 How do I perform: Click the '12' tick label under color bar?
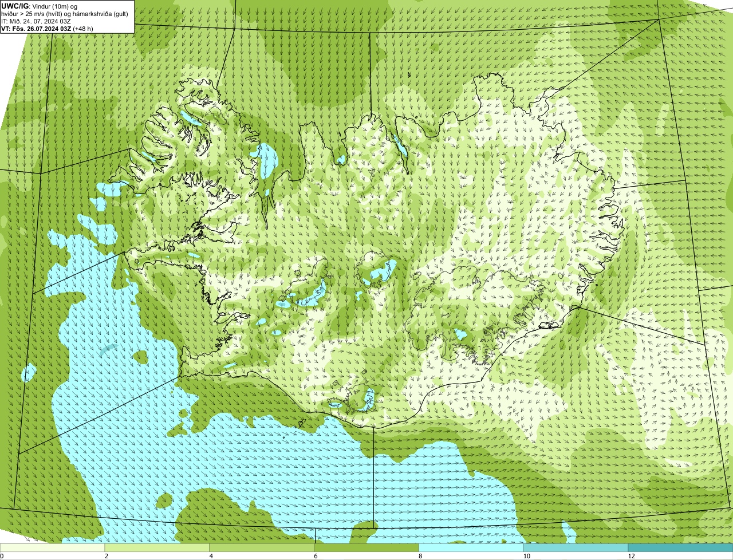(x=630, y=556)
